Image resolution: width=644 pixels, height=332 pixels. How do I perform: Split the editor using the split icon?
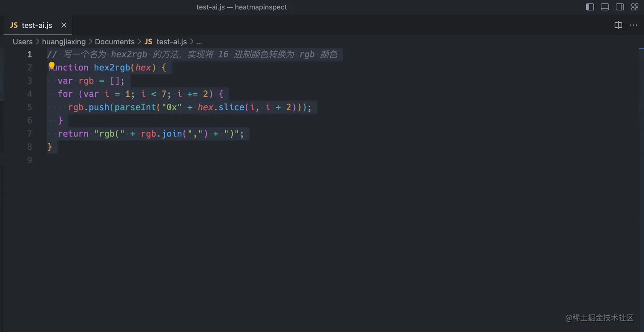click(x=618, y=25)
